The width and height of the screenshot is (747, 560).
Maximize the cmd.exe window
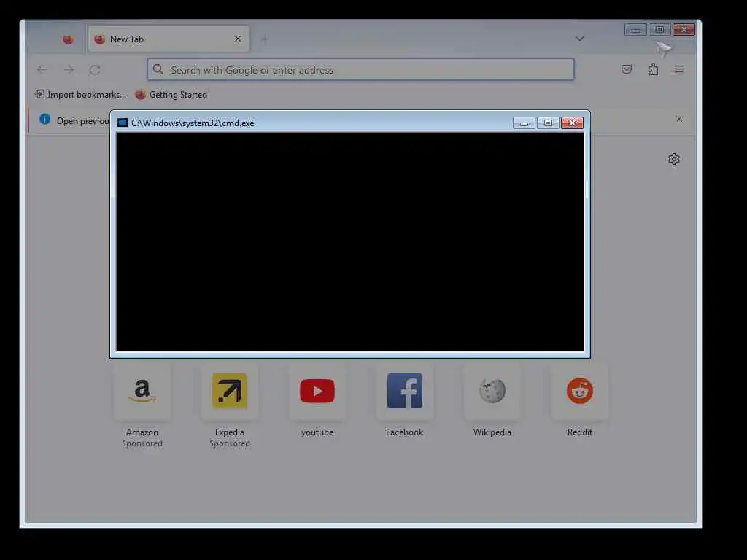tap(548, 123)
